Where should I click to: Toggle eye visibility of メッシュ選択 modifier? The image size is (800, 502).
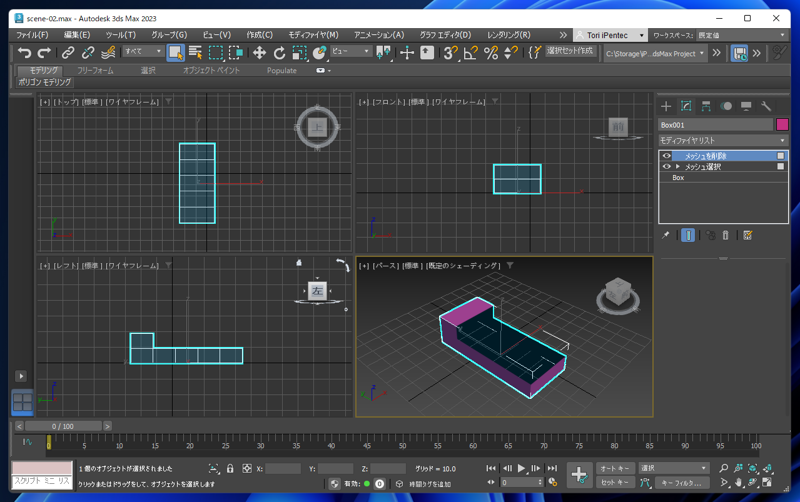(667, 167)
